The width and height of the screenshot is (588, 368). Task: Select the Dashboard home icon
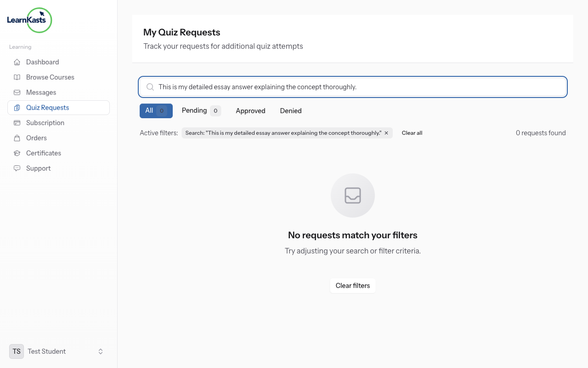tap(17, 62)
